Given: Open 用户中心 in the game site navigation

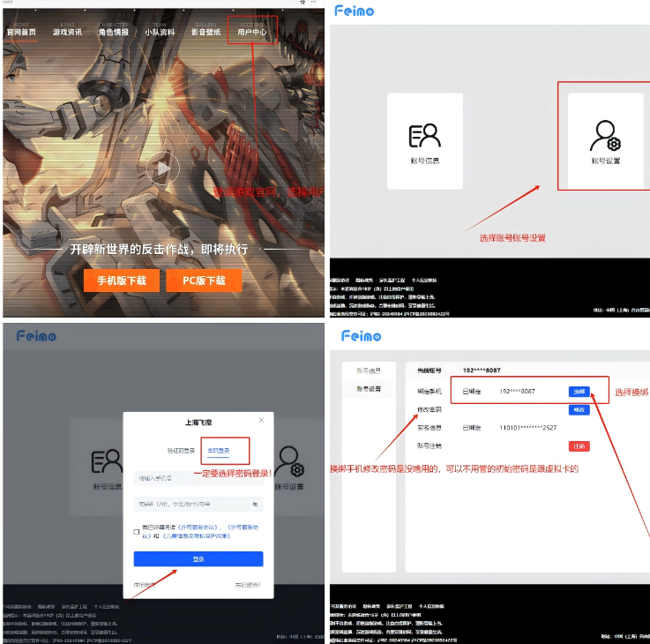Looking at the screenshot, I should coord(252,32).
